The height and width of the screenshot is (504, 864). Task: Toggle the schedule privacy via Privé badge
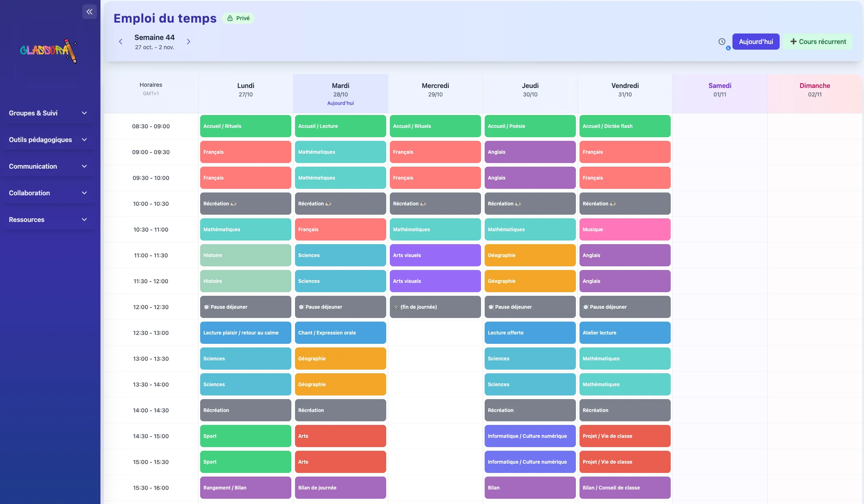coord(238,18)
